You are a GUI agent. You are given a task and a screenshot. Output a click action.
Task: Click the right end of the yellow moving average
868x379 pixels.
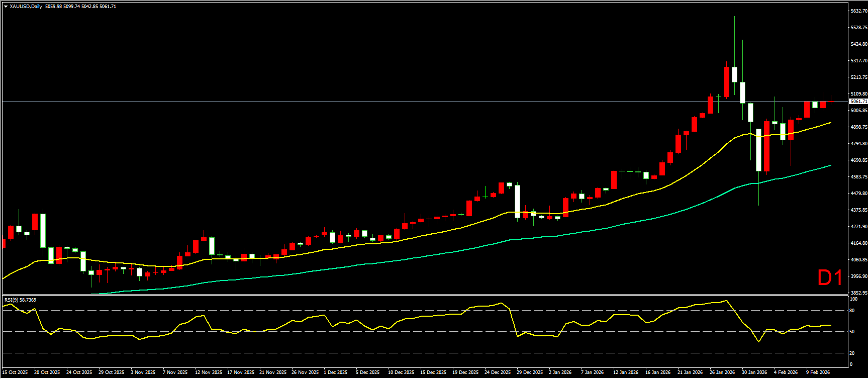click(x=830, y=122)
